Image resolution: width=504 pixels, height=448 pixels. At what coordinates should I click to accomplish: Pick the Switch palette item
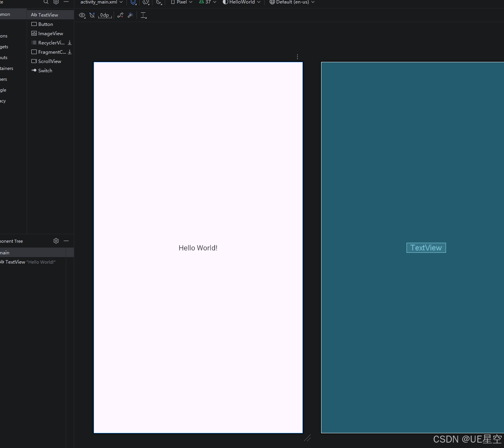(50, 70)
